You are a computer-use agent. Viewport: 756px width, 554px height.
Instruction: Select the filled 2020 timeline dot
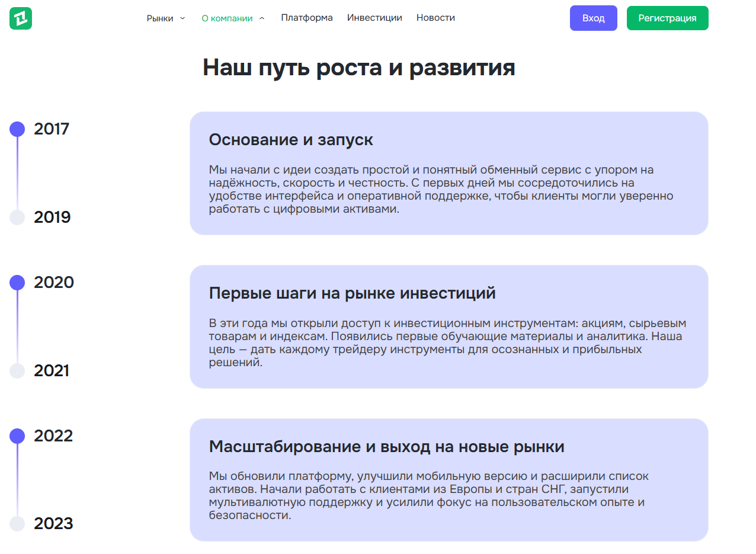point(17,282)
